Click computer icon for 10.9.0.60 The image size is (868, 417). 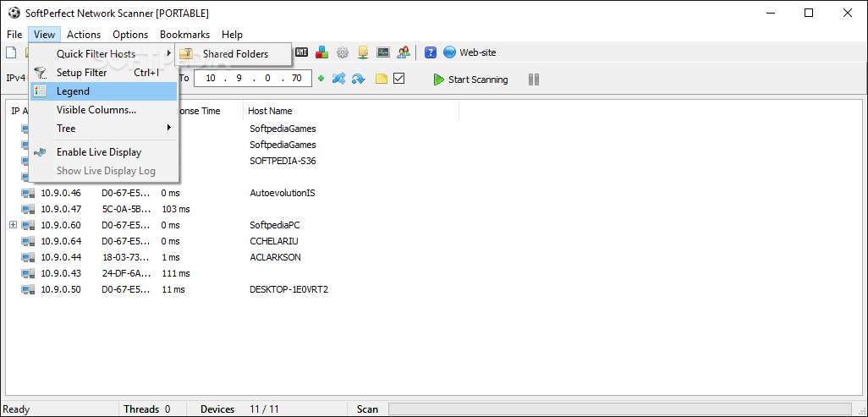click(x=28, y=225)
